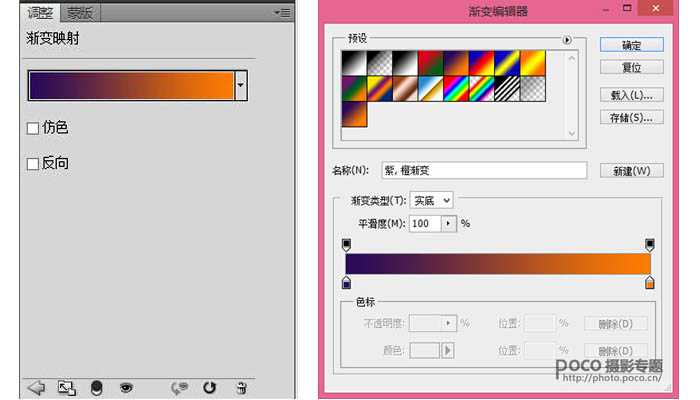Reset adjustment with circular arrow icon
The width and height of the screenshot is (700, 400).
[210, 388]
